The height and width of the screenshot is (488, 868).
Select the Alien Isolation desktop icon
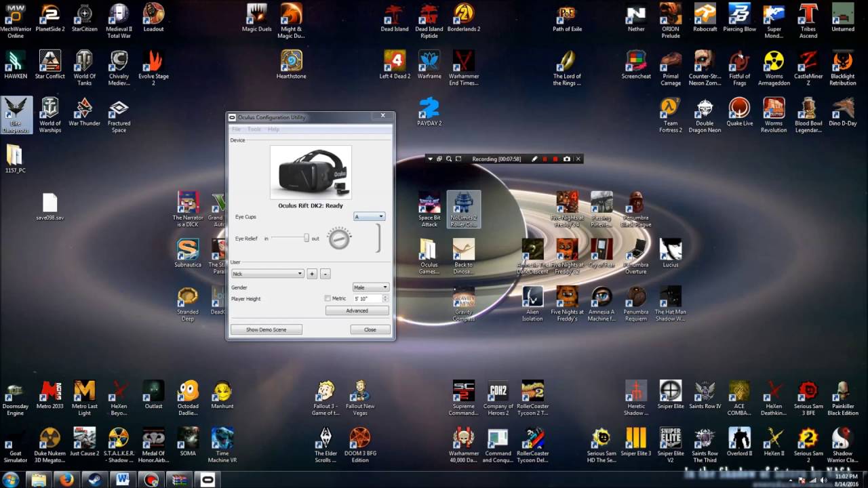point(532,304)
